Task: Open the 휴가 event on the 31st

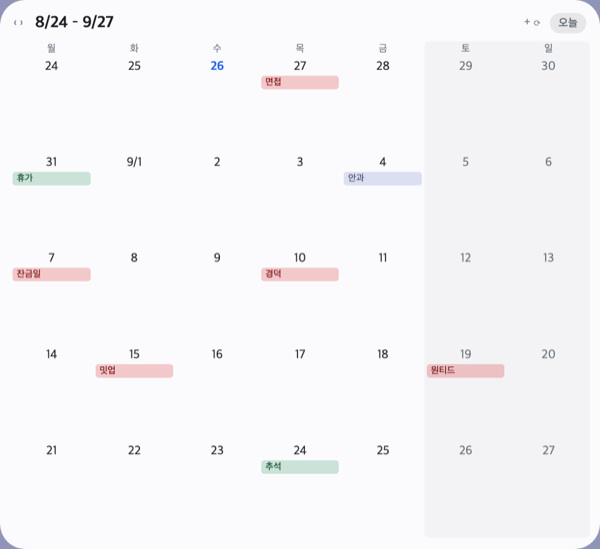Action: click(x=51, y=178)
